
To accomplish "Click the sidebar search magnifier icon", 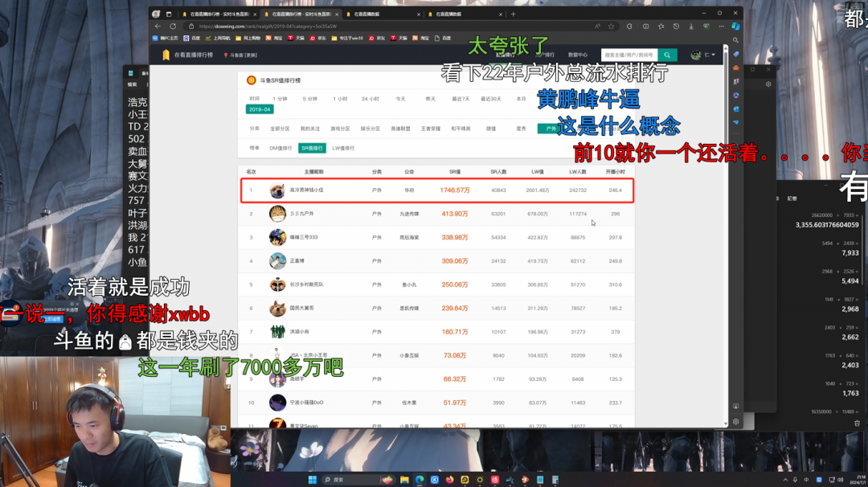I will [735, 40].
